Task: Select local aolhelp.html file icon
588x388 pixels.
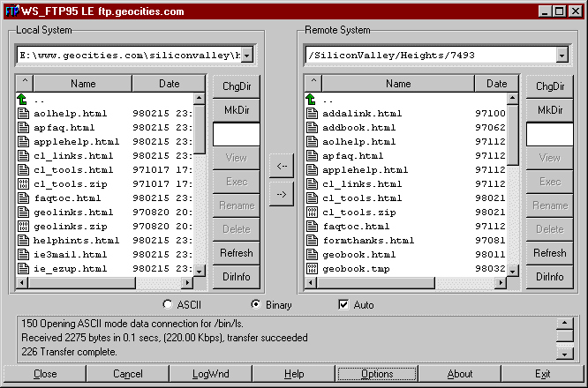Action: pyautogui.click(x=23, y=113)
